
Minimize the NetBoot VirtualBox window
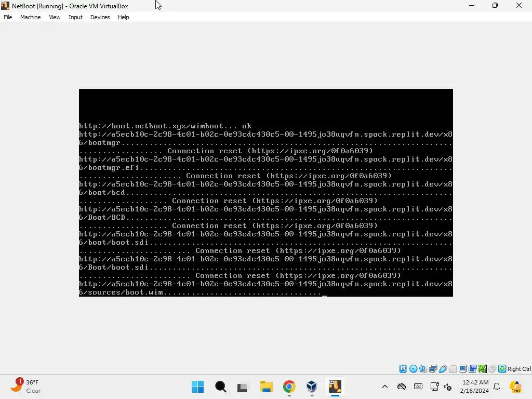click(x=472, y=5)
